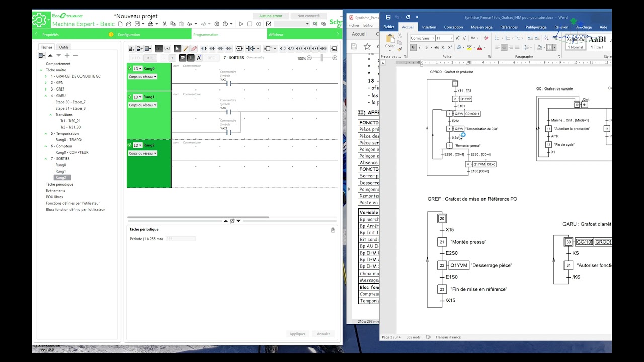Image resolution: width=644 pixels, height=362 pixels.
Task: Zoom in the ladder editor with plus
Action: point(335,58)
